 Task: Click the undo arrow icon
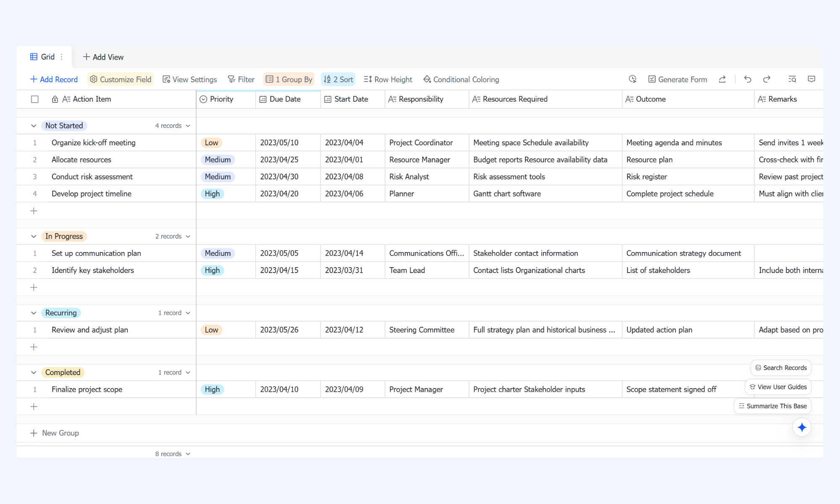pos(748,79)
